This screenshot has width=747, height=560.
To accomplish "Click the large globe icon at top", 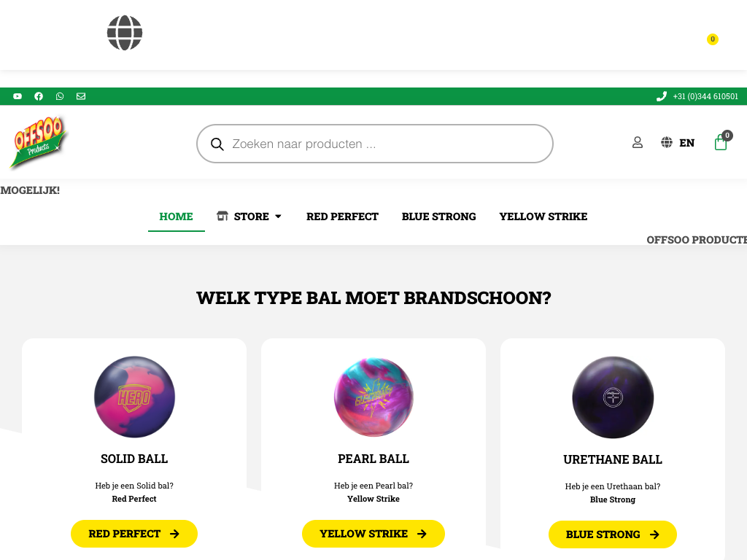I will click(125, 34).
